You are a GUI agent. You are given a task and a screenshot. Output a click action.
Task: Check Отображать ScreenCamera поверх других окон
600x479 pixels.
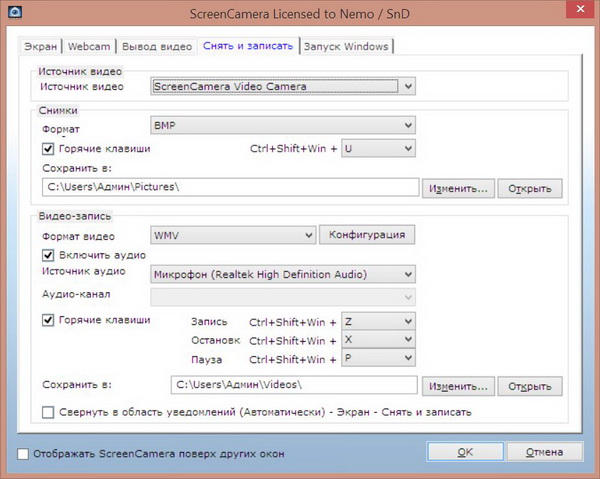pyautogui.click(x=23, y=454)
